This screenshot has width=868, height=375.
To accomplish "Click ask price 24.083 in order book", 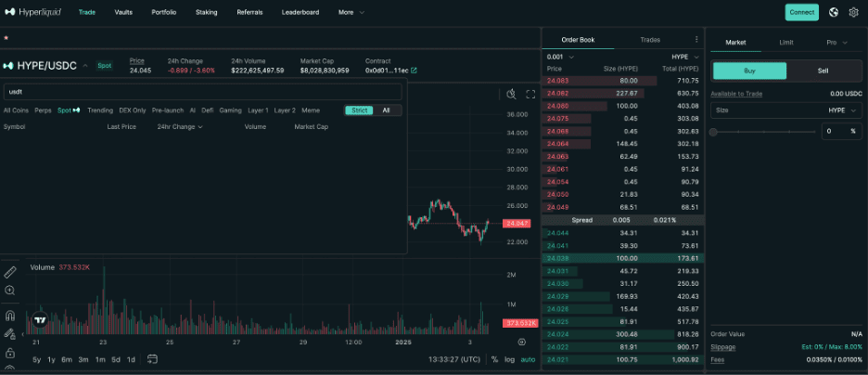I will pos(556,81).
